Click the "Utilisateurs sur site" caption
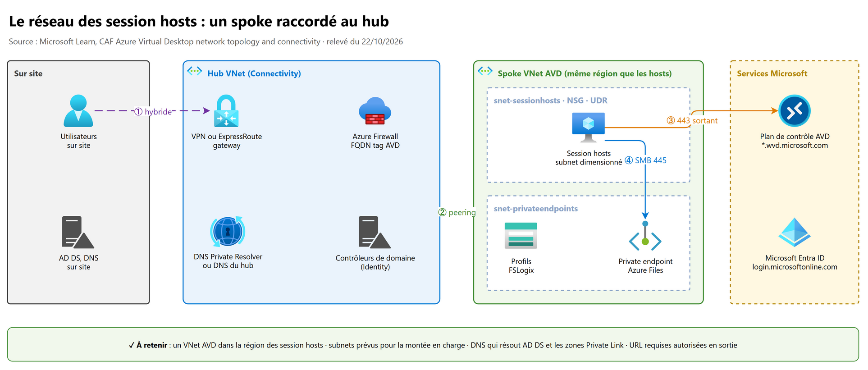Screen dimensions: 868x370 tap(78, 141)
